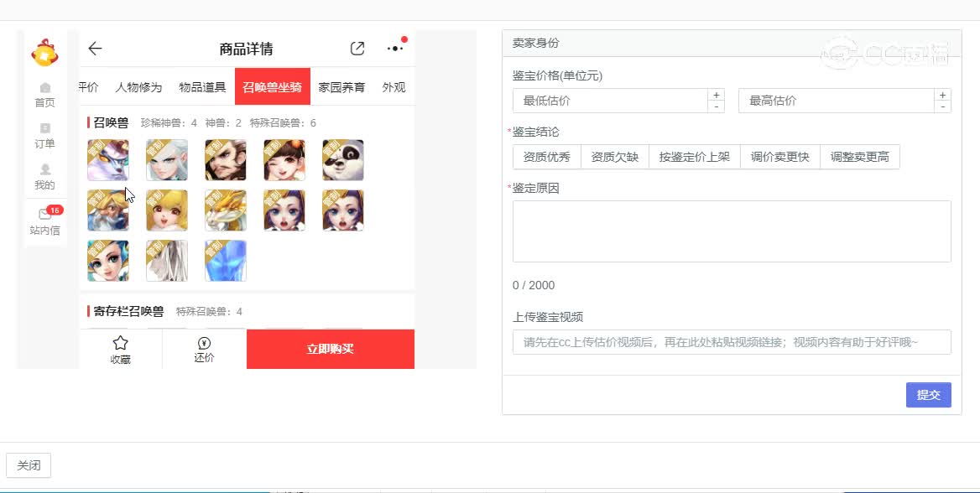Select the golden dragon pet thumbnail
Image resolution: width=980 pixels, height=493 pixels.
click(x=226, y=210)
